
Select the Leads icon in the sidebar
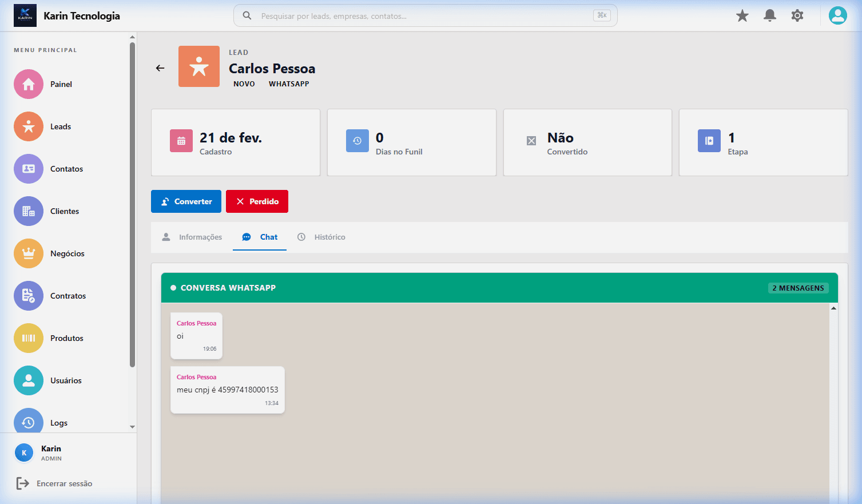tap(29, 126)
